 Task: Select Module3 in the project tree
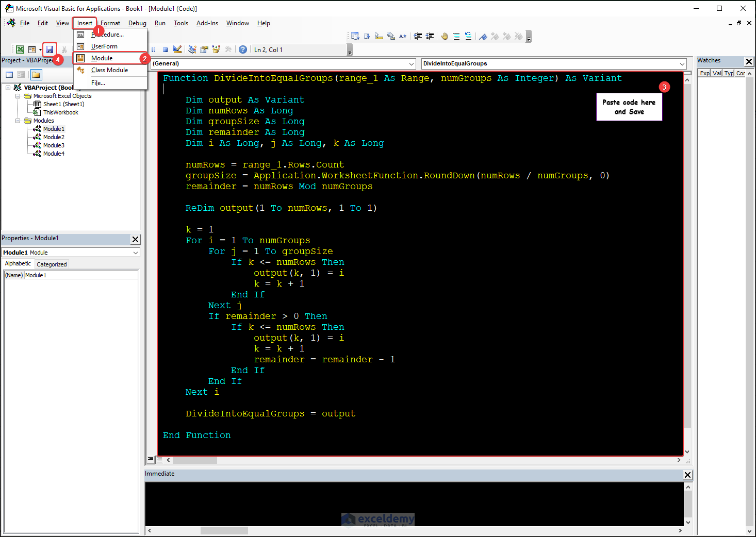pyautogui.click(x=54, y=145)
